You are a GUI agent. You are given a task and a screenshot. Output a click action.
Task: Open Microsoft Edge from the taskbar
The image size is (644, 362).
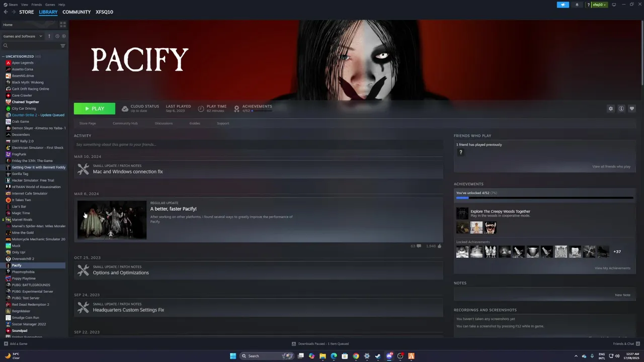point(334,356)
